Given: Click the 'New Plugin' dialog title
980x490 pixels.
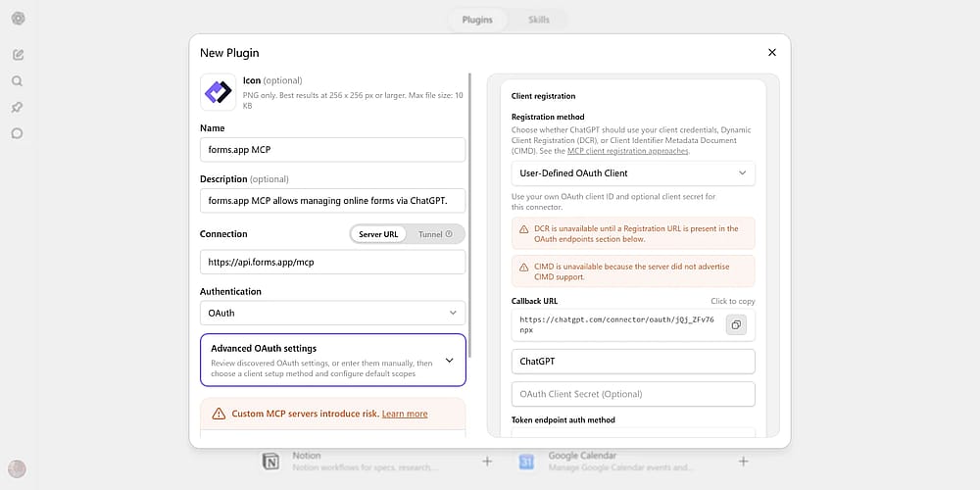Looking at the screenshot, I should pos(229,53).
